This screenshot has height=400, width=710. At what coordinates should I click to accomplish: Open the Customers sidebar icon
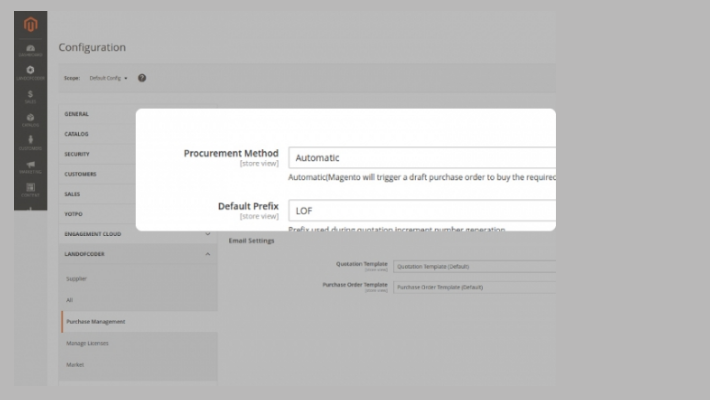click(x=30, y=141)
